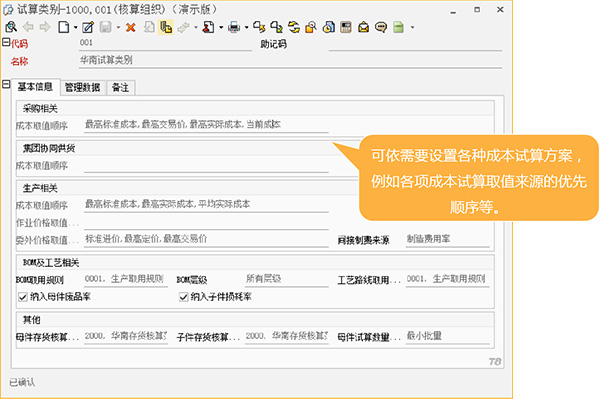Switch to the 基本信息 tab

(x=35, y=87)
